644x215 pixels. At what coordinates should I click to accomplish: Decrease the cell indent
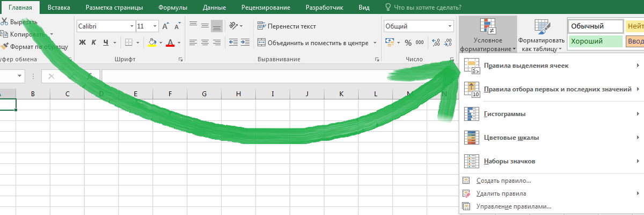pyautogui.click(x=233, y=42)
